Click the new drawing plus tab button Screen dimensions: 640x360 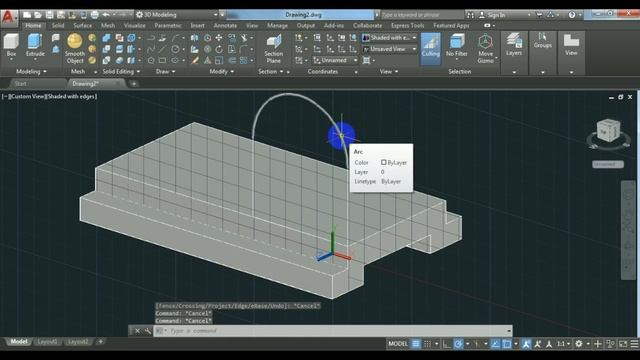coord(133,84)
